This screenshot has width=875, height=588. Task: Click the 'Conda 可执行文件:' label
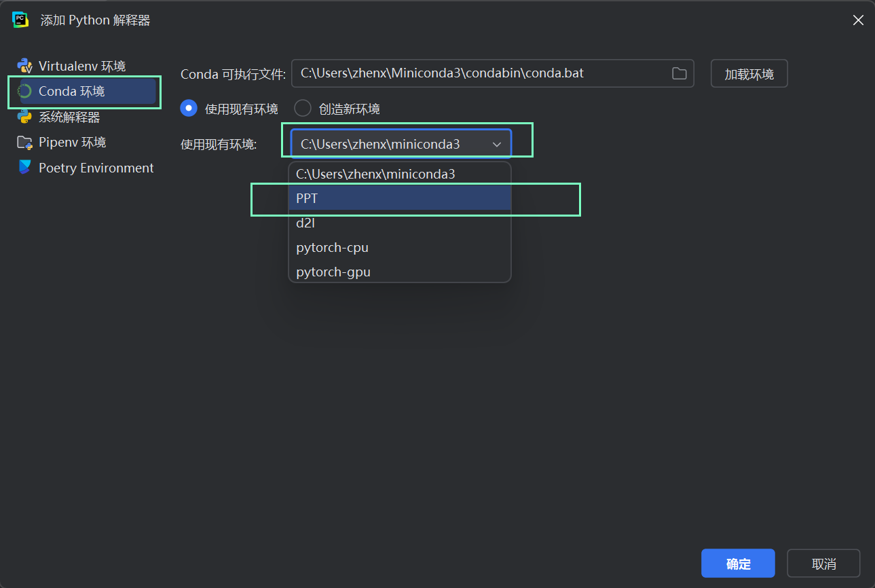pos(234,74)
